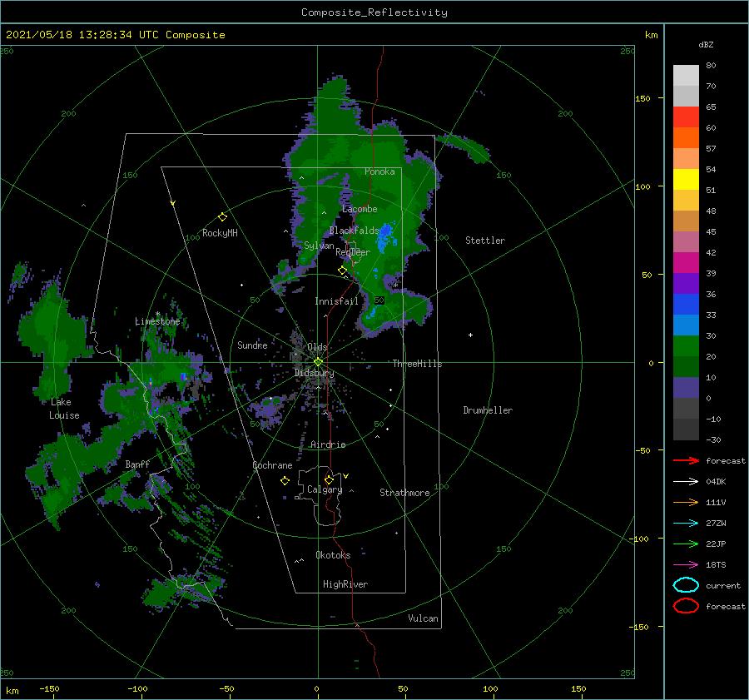Screen dimensions: 749x700
Task: Click the yellow diamond marker inside Calgary
Action: click(329, 479)
